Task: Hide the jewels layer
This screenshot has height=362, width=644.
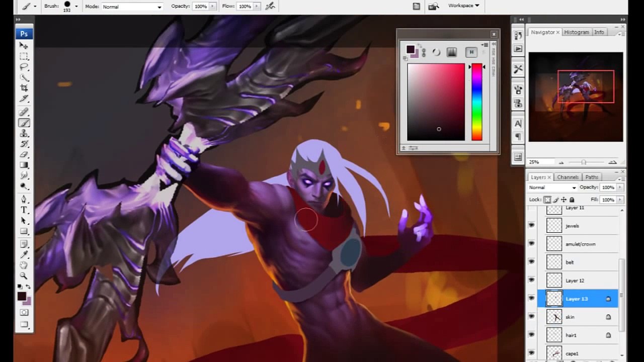Action: click(531, 226)
